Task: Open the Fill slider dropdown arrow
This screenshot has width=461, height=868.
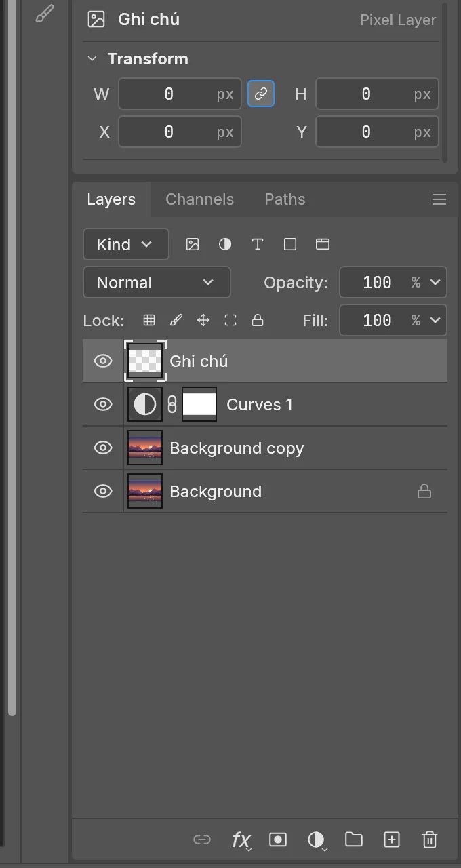Action: (435, 320)
